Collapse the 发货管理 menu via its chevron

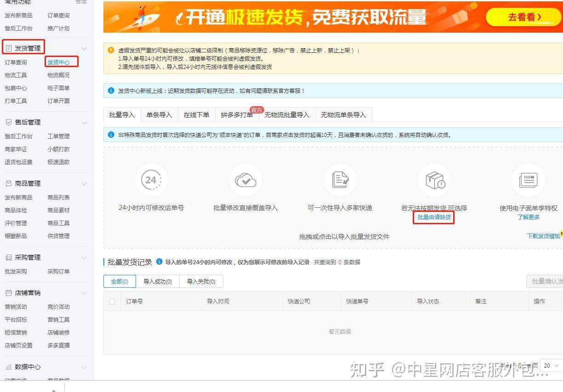[x=84, y=48]
